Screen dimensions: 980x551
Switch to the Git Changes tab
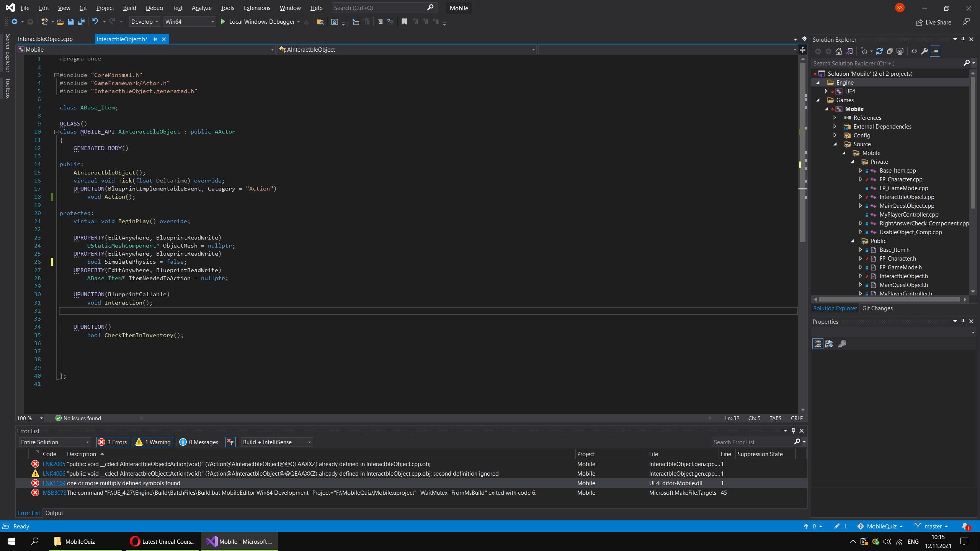[x=877, y=308]
